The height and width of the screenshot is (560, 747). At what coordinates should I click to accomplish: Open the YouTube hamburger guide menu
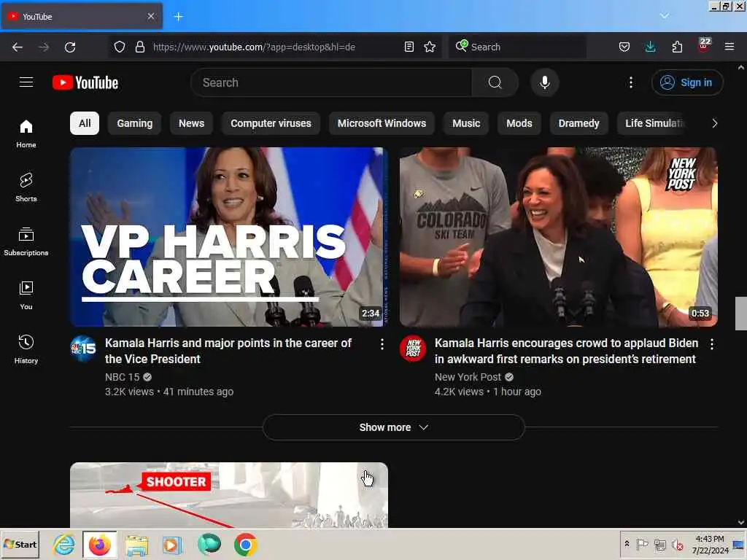coord(26,82)
